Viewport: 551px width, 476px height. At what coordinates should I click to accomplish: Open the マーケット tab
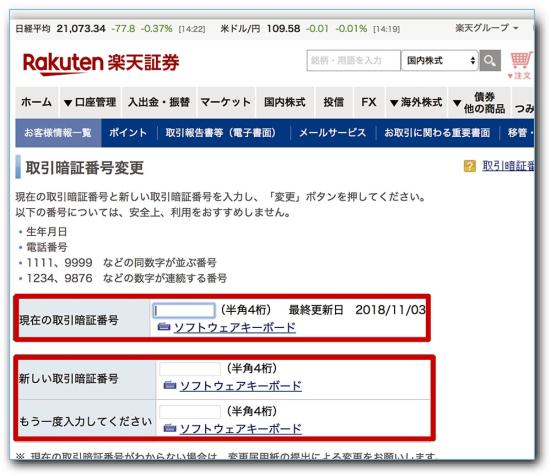point(226,102)
